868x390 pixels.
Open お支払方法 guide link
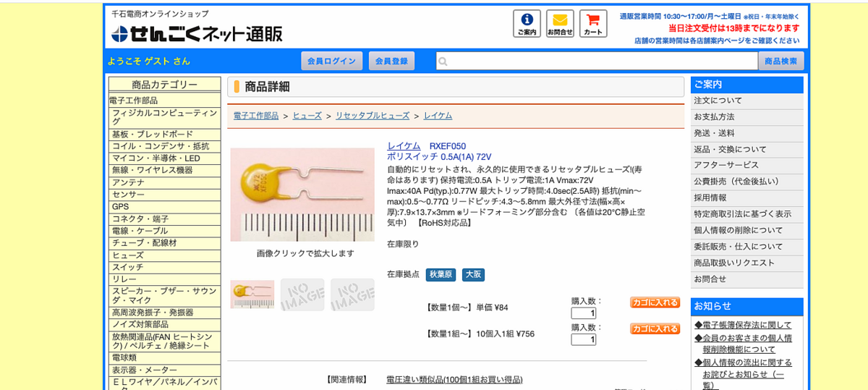click(x=746, y=116)
